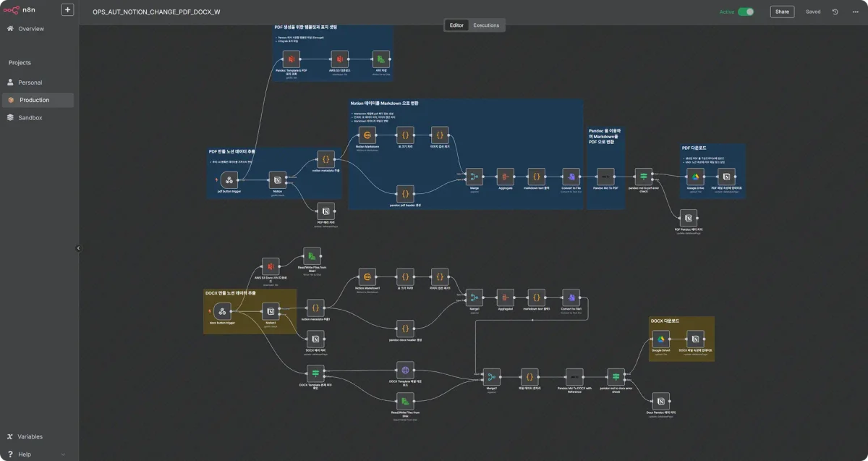This screenshot has height=461, width=868.
Task: Collapse the left sidebar with arrow handle
Action: coord(79,248)
